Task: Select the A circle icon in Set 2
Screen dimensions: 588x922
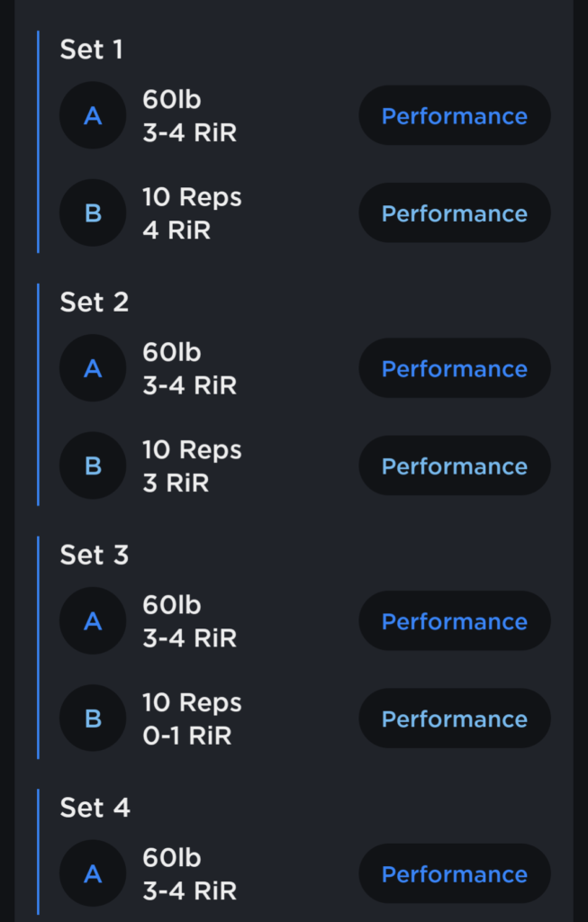Action: point(93,369)
